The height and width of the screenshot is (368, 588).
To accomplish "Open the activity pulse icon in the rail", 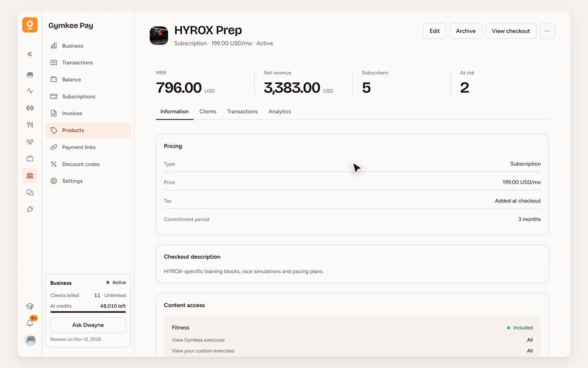I will (x=30, y=91).
